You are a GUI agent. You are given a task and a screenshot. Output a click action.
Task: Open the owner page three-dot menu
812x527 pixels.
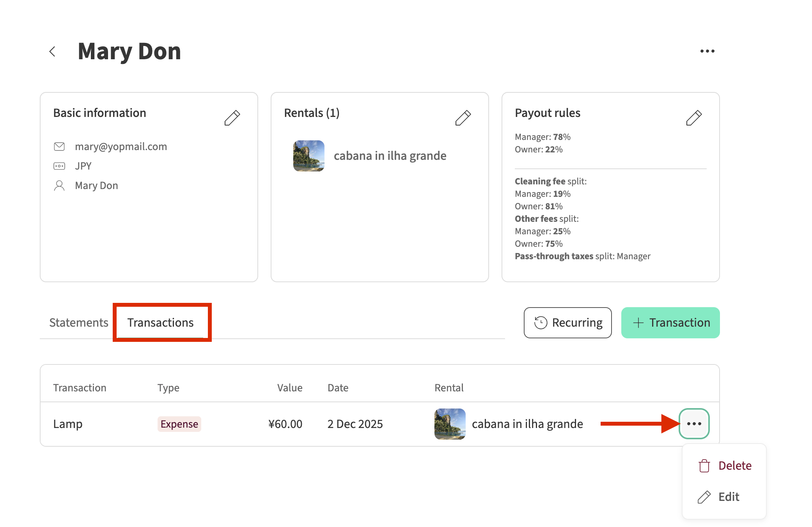click(x=707, y=51)
